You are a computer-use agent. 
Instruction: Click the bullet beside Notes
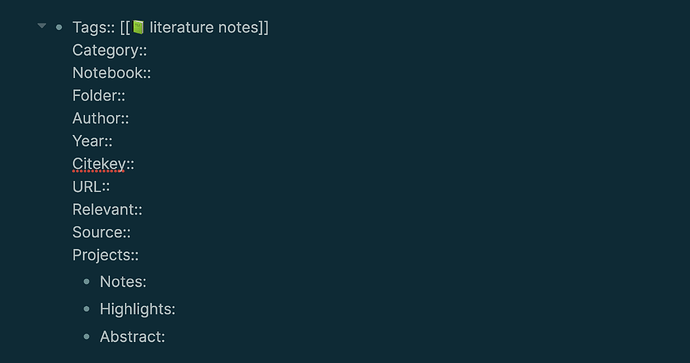(87, 282)
